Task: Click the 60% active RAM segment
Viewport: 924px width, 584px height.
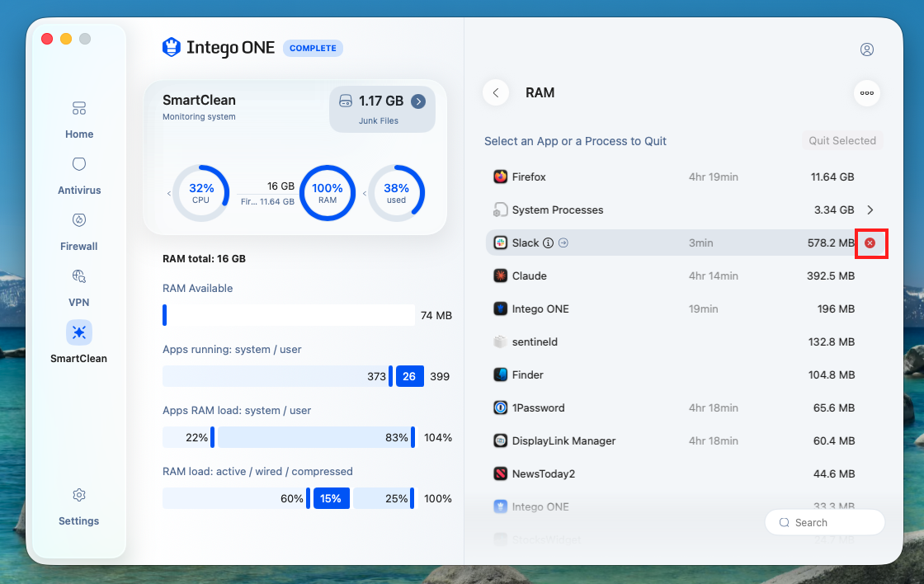Action: [x=236, y=498]
